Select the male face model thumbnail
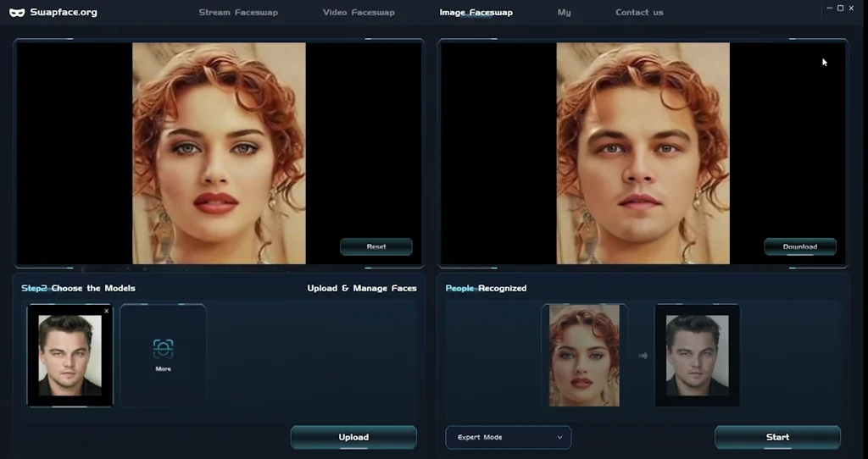The width and height of the screenshot is (868, 459). [x=70, y=356]
